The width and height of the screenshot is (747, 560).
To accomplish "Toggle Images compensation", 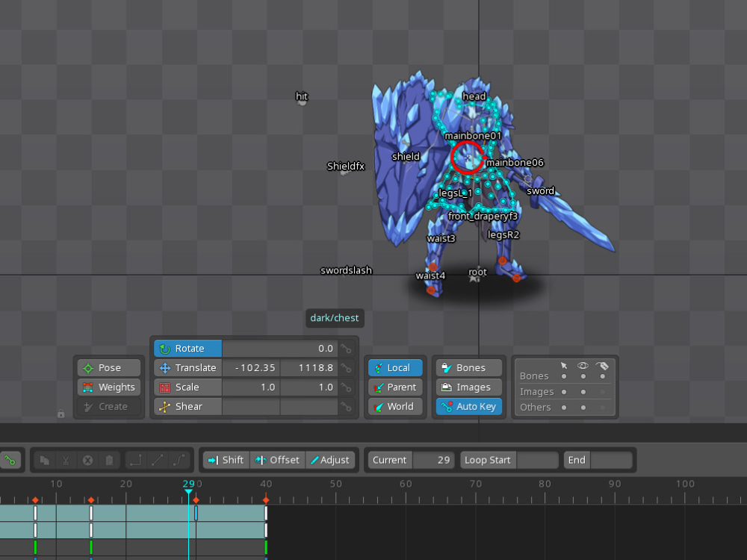I will coord(469,387).
